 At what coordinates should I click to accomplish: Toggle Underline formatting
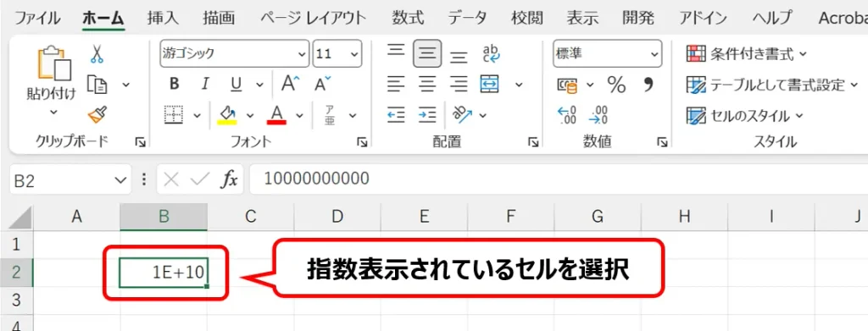pos(236,84)
